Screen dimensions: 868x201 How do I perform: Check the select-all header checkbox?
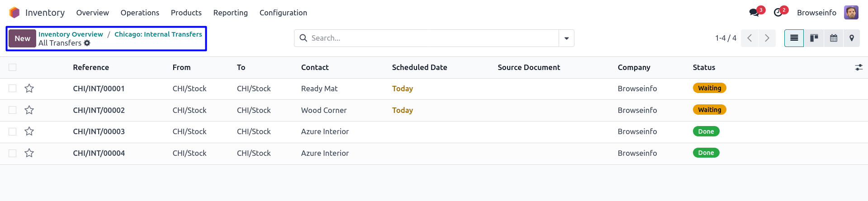[13, 67]
